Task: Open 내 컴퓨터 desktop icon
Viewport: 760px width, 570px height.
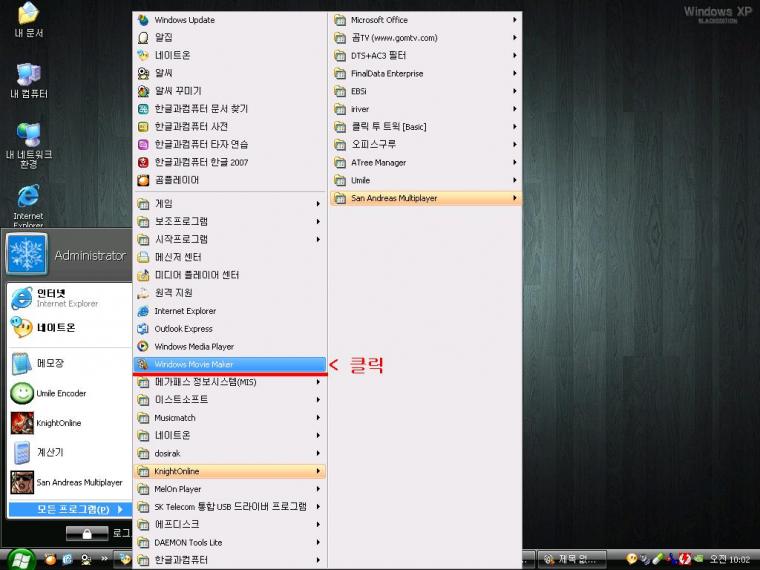Action: point(29,81)
